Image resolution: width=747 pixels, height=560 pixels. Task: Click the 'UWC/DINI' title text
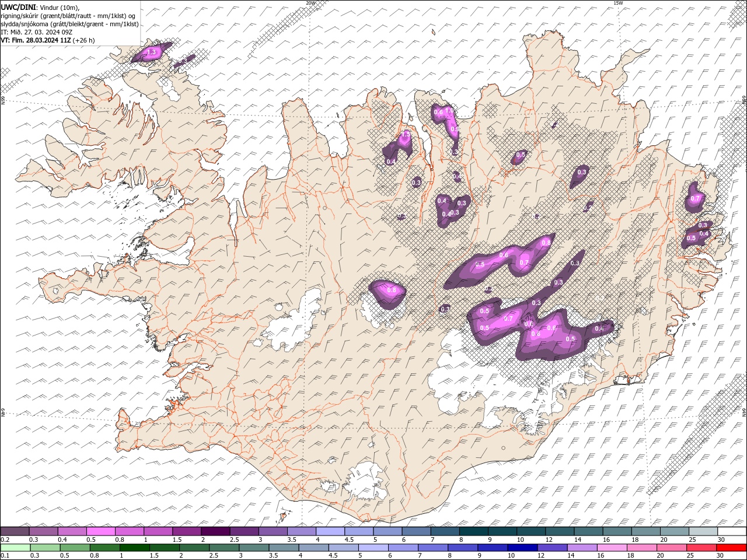19,7
